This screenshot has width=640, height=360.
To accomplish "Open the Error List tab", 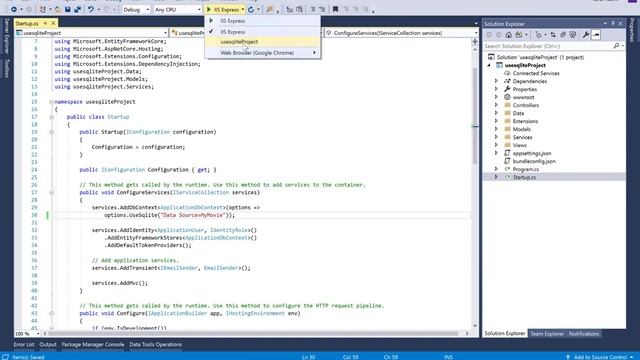I will pos(24,344).
